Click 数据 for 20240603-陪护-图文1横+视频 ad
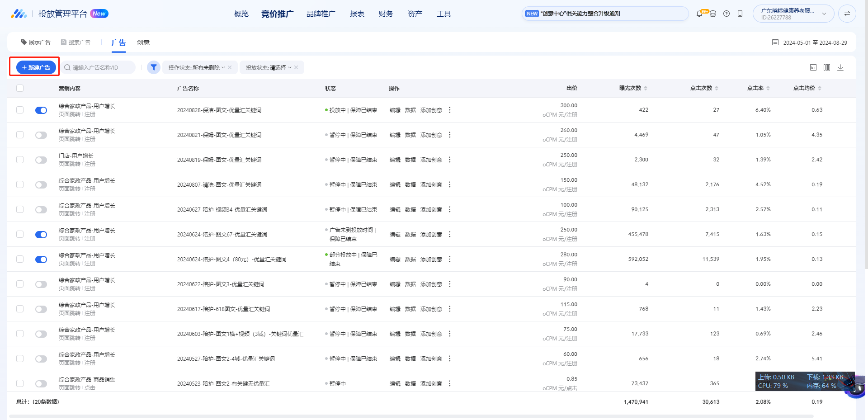 [x=410, y=334]
